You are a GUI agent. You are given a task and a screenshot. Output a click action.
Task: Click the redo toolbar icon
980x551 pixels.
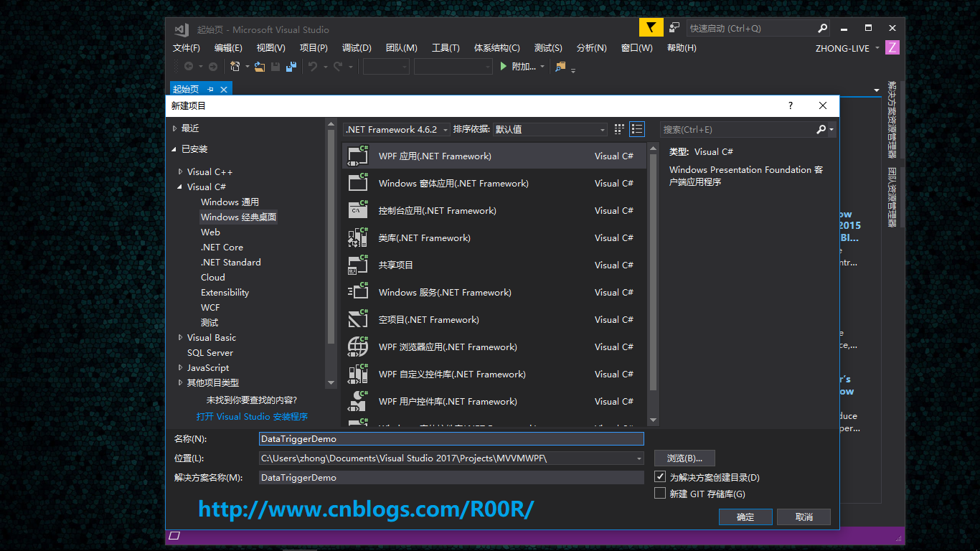[338, 66]
